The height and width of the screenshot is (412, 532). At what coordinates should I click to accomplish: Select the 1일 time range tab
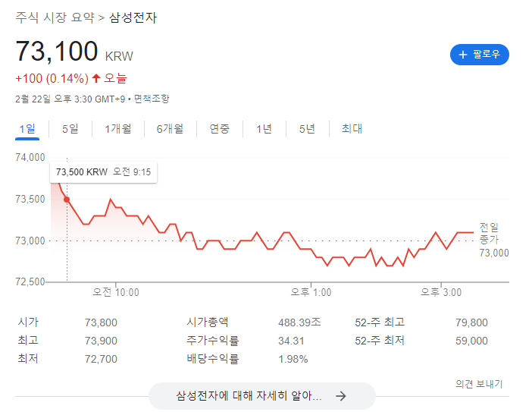27,129
